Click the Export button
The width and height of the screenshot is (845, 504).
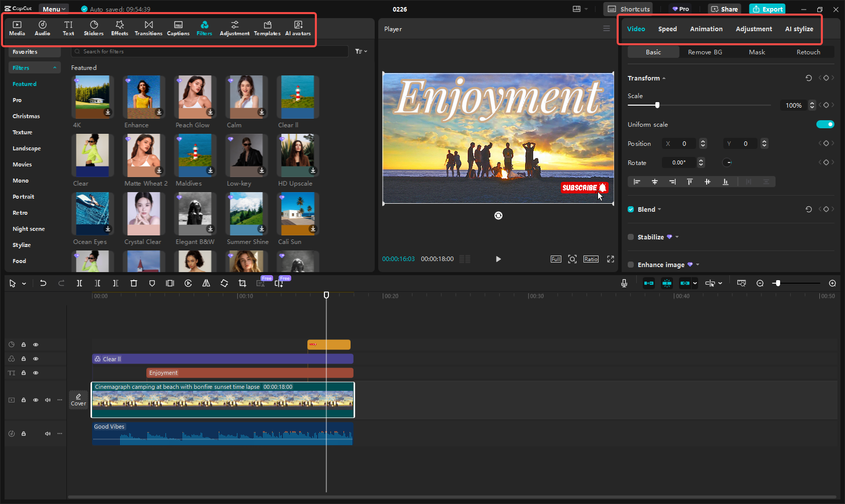coord(768,9)
